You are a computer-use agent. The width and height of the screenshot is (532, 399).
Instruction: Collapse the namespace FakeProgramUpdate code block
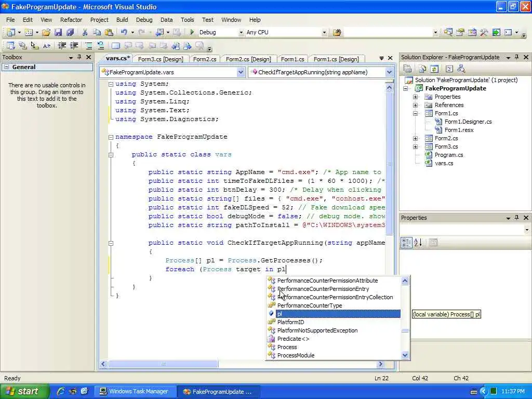click(x=111, y=137)
